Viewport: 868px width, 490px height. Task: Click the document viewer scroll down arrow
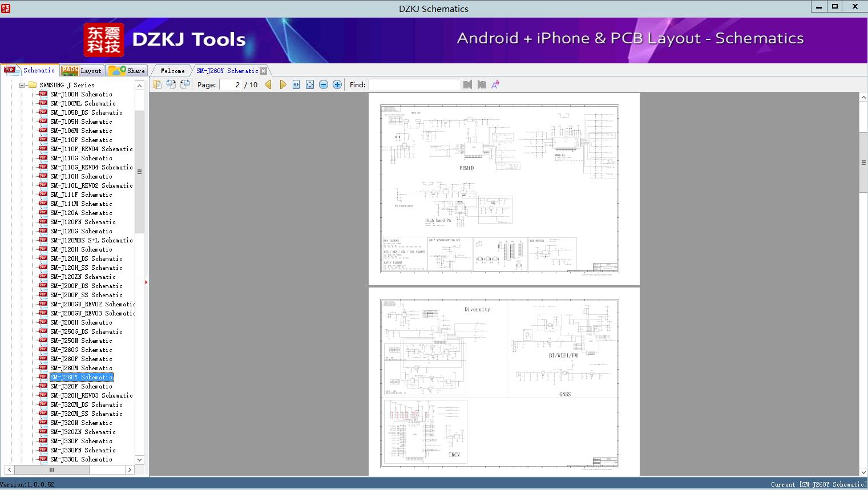click(863, 471)
